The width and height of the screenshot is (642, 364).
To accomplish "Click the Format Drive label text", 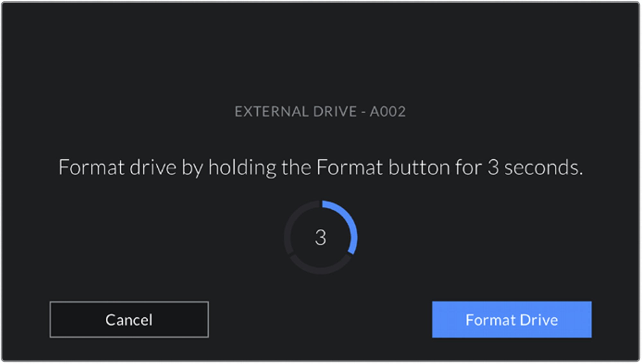I will coord(512,320).
